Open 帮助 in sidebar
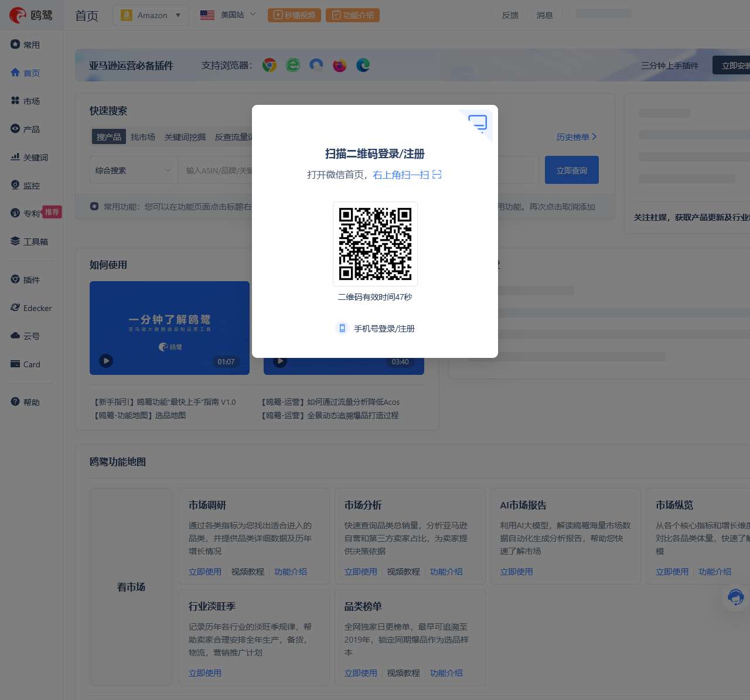The height and width of the screenshot is (700, 750). [25, 402]
